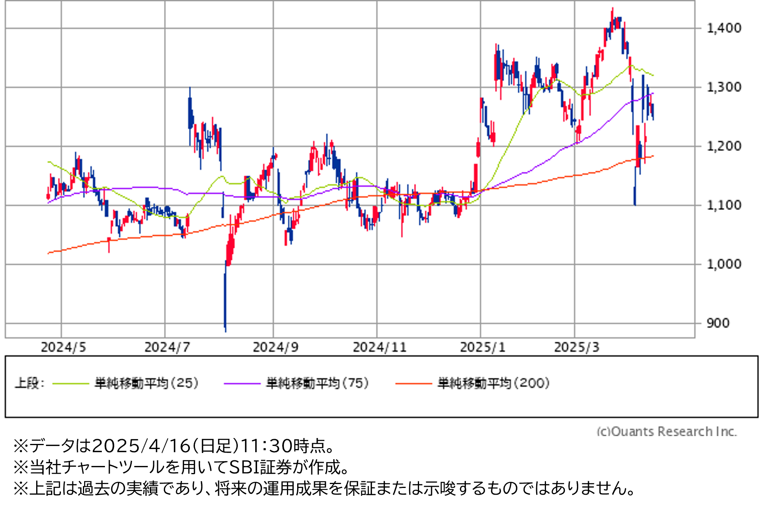Click the 2025/1 date axis label

point(483,347)
